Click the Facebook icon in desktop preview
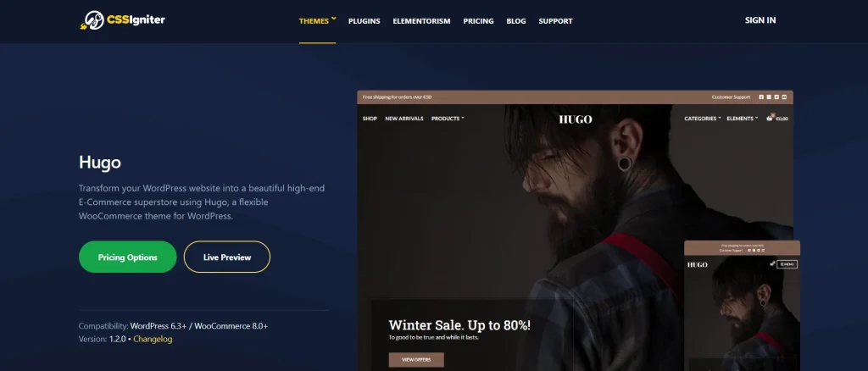The width and height of the screenshot is (868, 371). (x=761, y=97)
